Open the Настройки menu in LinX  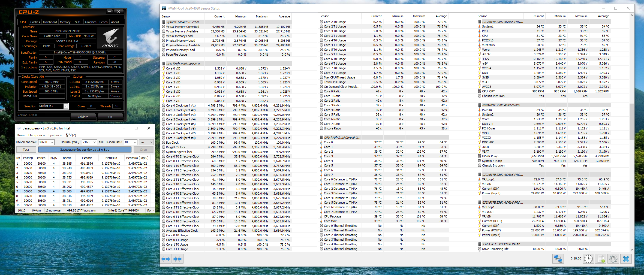[37, 135]
